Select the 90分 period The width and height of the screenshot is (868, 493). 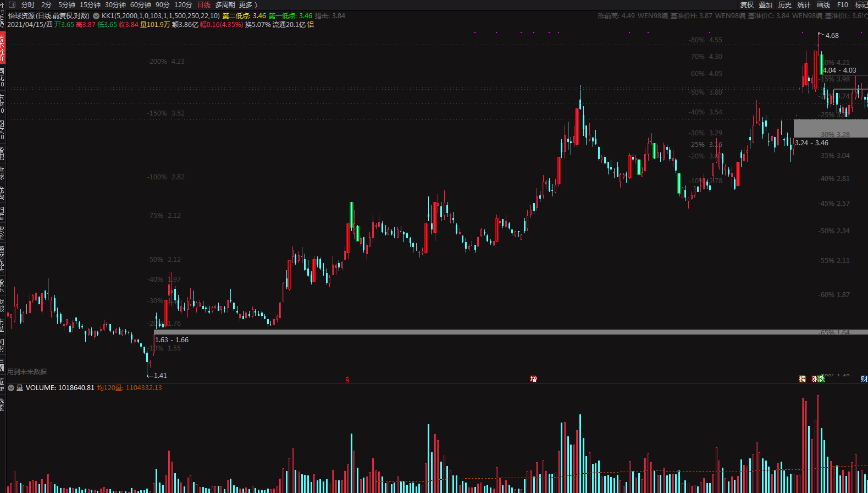point(163,4)
